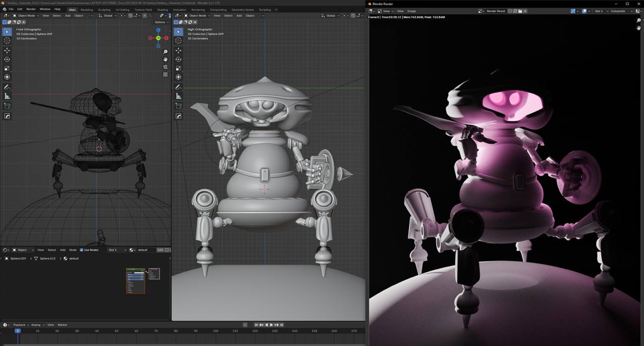This screenshot has height=346, width=644.
Task: Select the Move tool in the Right Orthographic viewport
Action: [178, 50]
